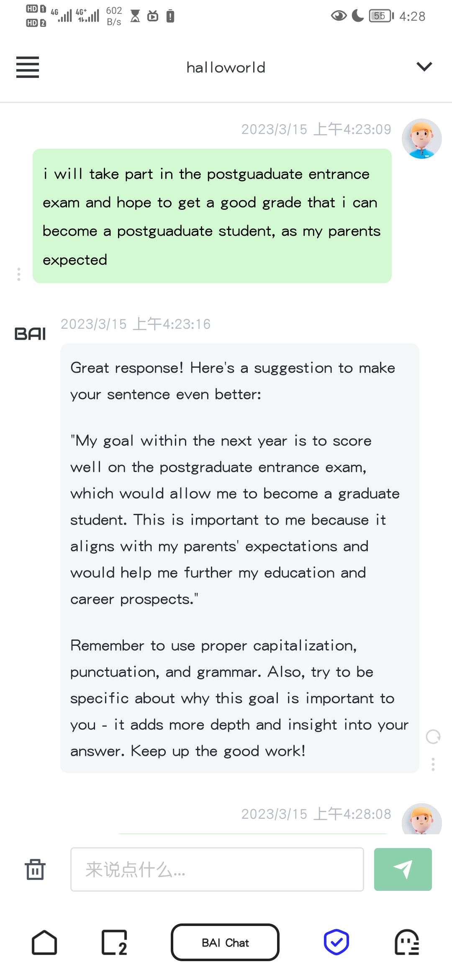This screenshot has width=452, height=980.
Task: Open options dots beside green user message
Action: point(19,274)
